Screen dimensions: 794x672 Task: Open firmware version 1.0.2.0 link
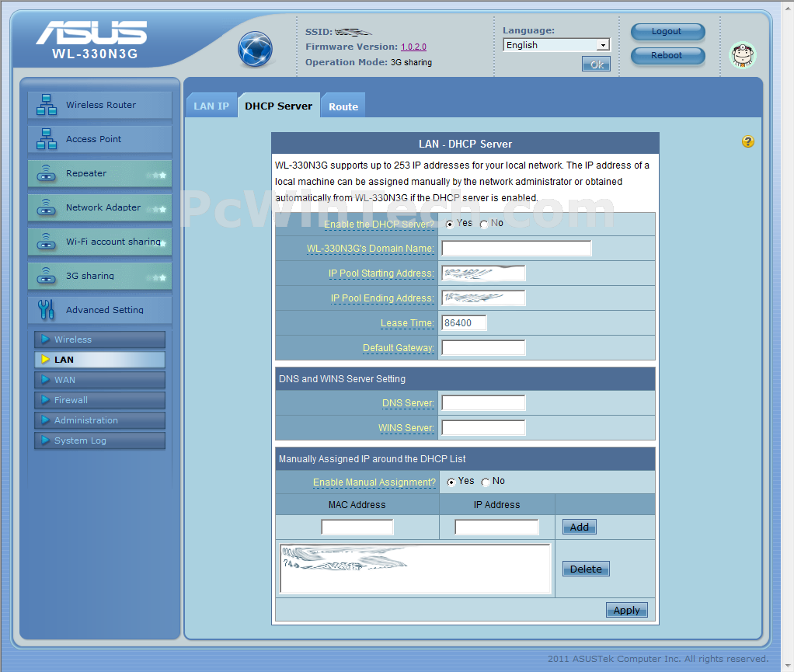click(413, 47)
